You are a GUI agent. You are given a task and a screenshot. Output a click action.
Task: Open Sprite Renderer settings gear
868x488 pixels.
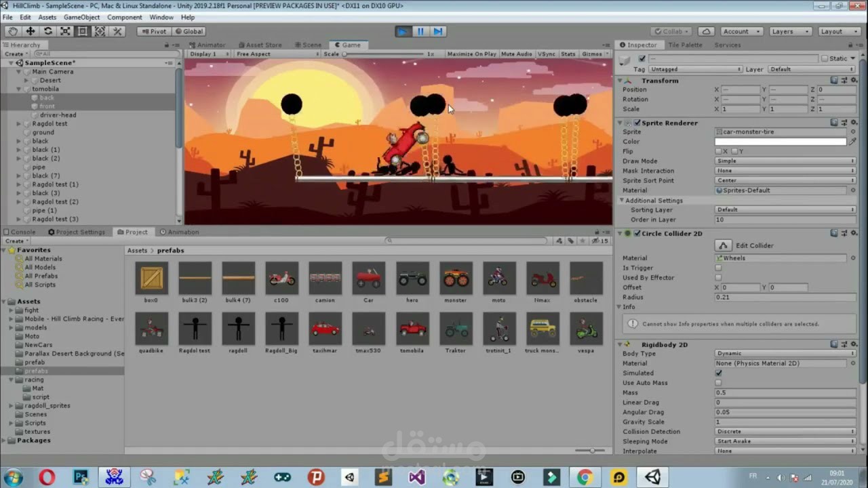click(853, 123)
